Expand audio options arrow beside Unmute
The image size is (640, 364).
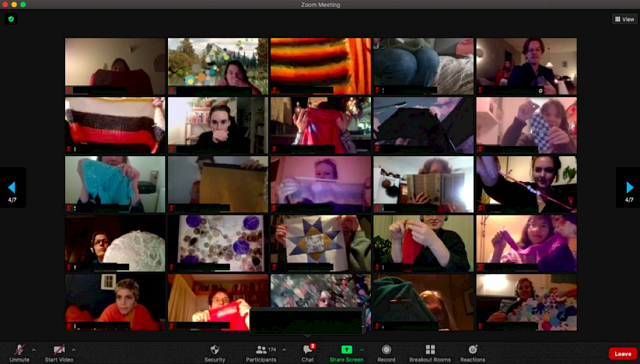coord(34,350)
